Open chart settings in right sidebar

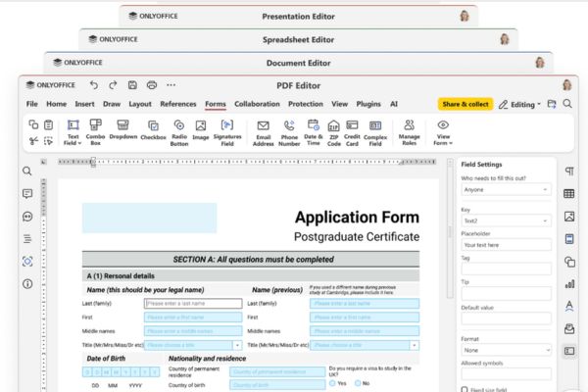pyautogui.click(x=569, y=284)
